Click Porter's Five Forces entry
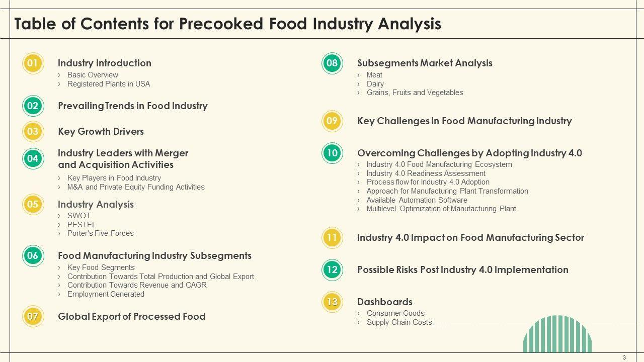 pyautogui.click(x=101, y=233)
